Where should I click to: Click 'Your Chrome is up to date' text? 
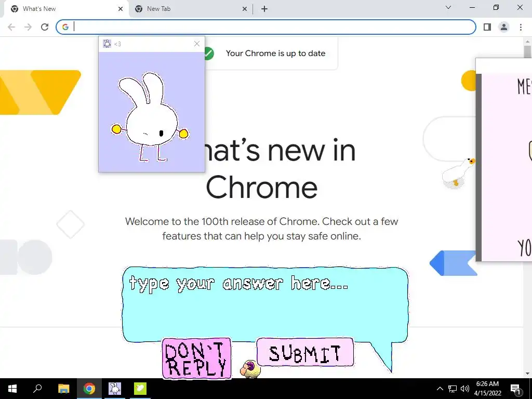tap(275, 54)
